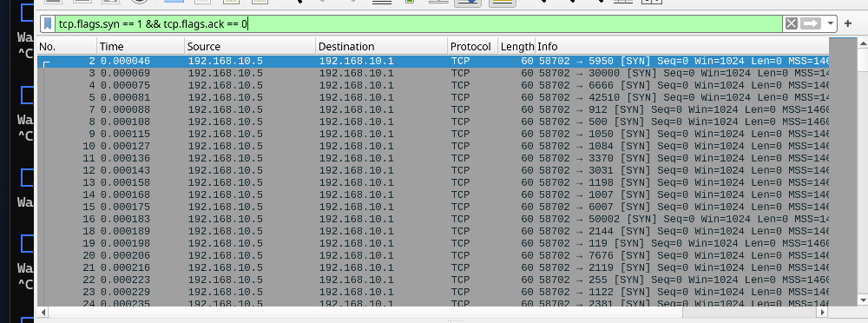
Task: Open the display filter bookmark menu
Action: [48, 23]
